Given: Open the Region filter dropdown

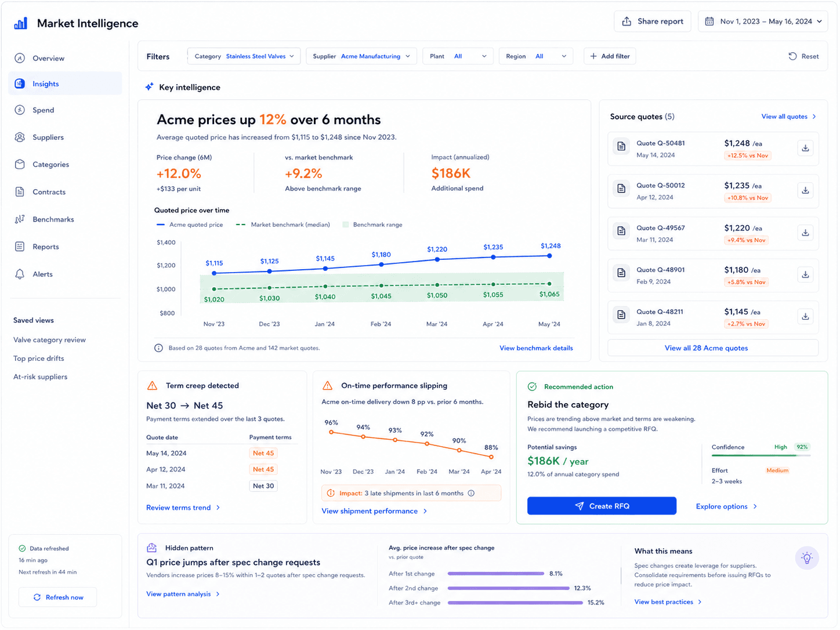Looking at the screenshot, I should [536, 56].
